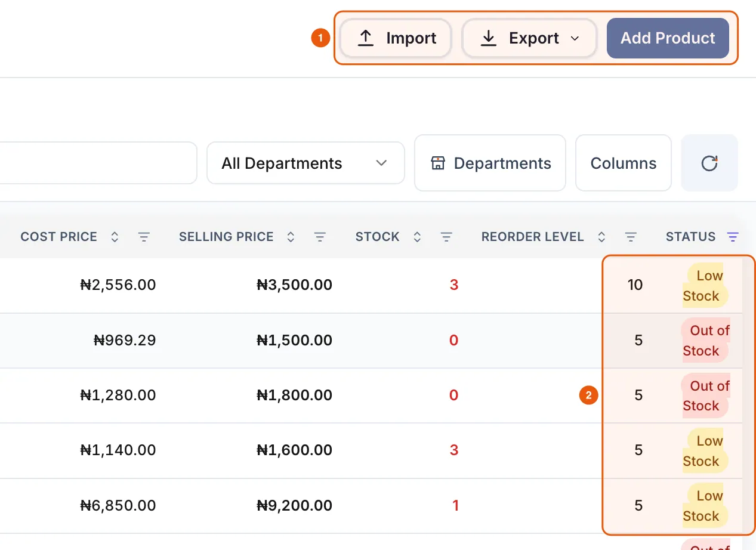Click Out of Stock badge in the ₦1,800.00 row
This screenshot has height=550, width=756.
pos(706,395)
